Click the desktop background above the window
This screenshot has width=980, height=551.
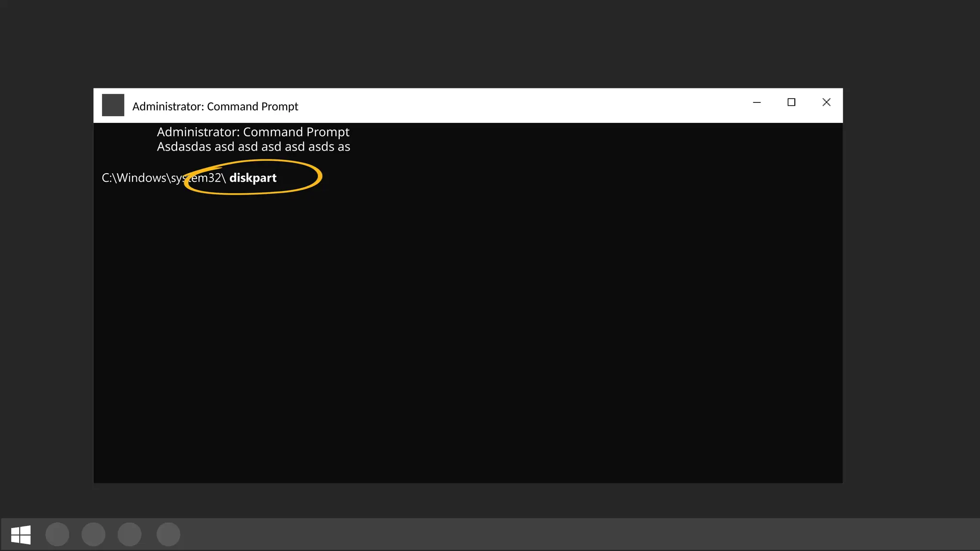pyautogui.click(x=479, y=43)
